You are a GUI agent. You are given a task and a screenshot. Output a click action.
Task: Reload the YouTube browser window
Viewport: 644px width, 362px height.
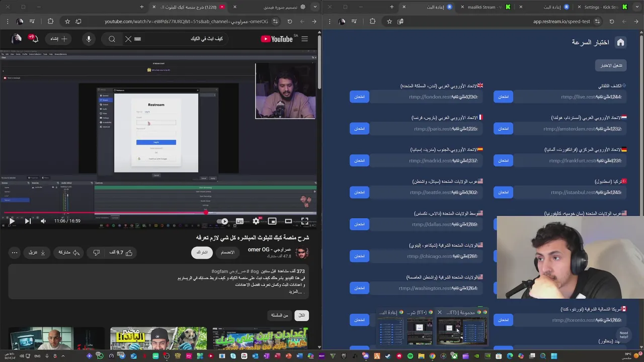coord(290,22)
